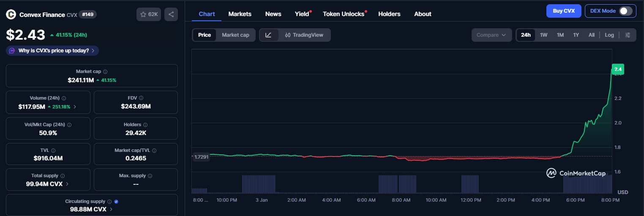Click the $2.43 price heading
This screenshot has width=644, height=216.
(x=25, y=35)
